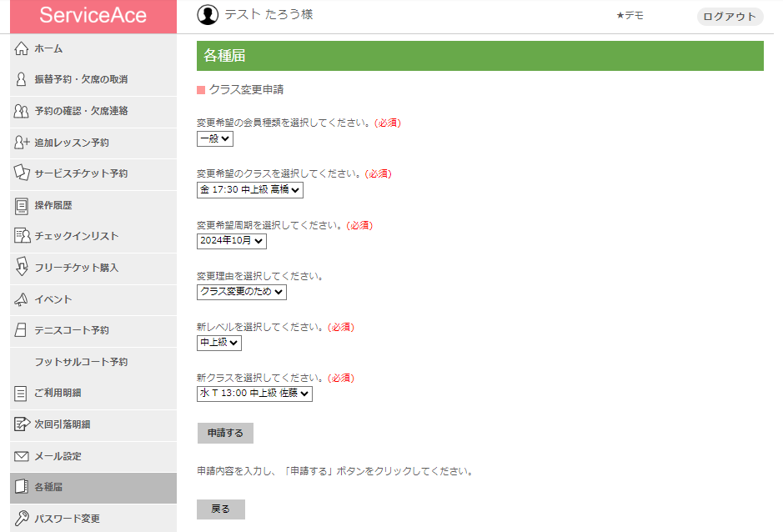
Task: Click the フリーチケット購入 ticket icon
Action: coord(22,267)
